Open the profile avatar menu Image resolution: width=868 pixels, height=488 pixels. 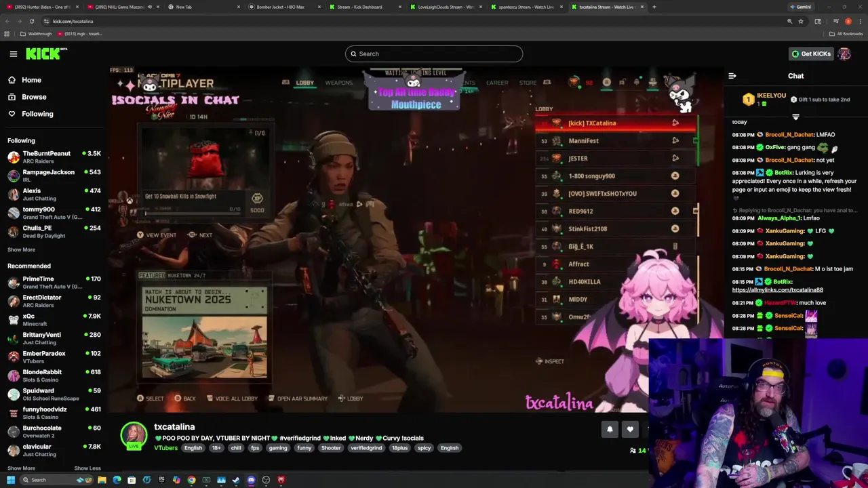coord(844,54)
